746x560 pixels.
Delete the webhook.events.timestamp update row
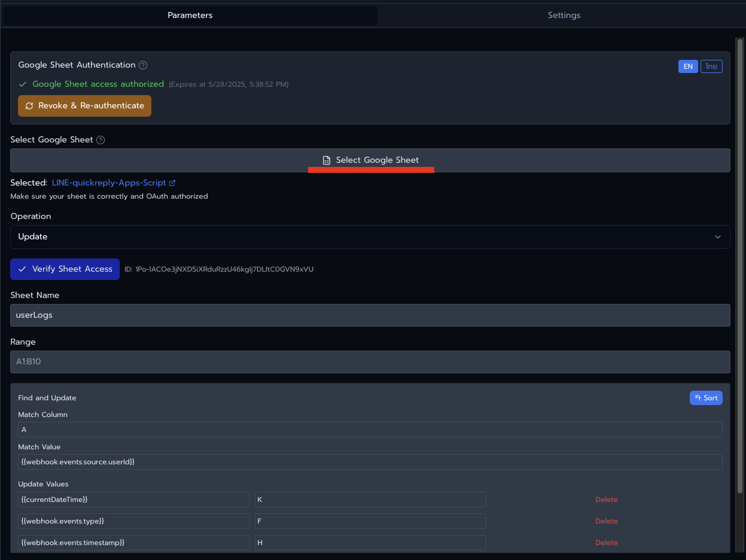(606, 543)
